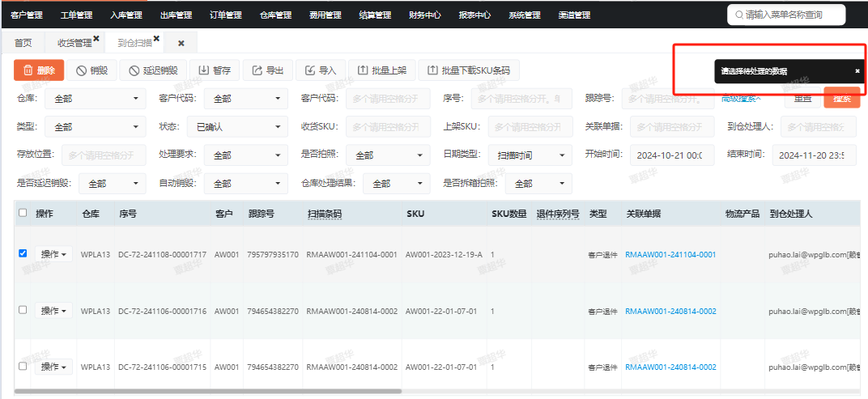
Task: Open 操作 dropdown for row 00001715
Action: coord(53,367)
